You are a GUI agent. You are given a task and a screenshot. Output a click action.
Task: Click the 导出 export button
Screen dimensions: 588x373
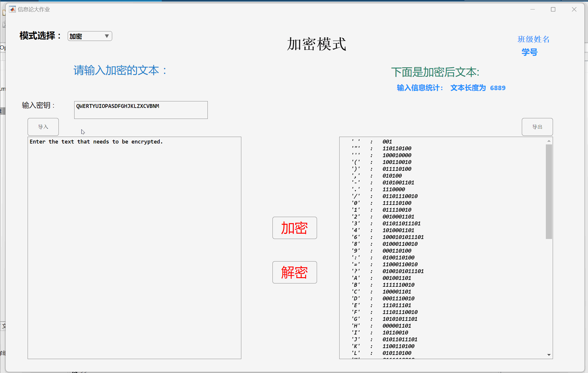click(x=537, y=127)
